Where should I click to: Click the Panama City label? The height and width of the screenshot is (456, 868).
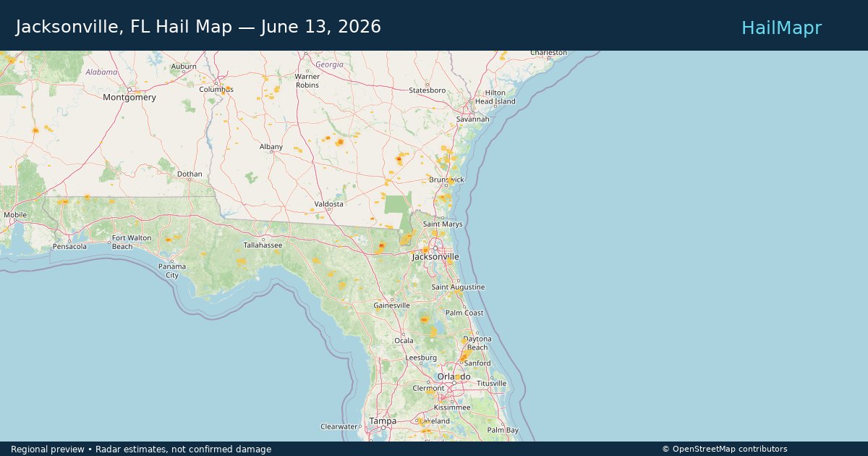172,271
